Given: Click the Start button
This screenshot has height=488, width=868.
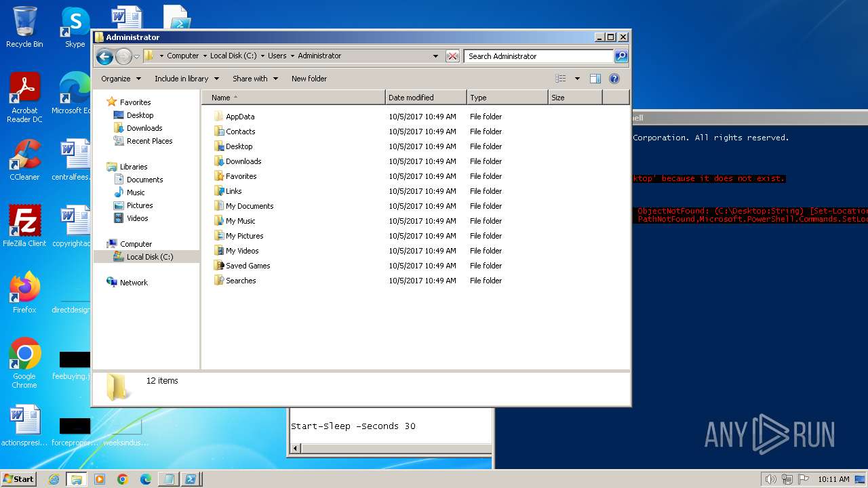Looking at the screenshot, I should pos(18,479).
